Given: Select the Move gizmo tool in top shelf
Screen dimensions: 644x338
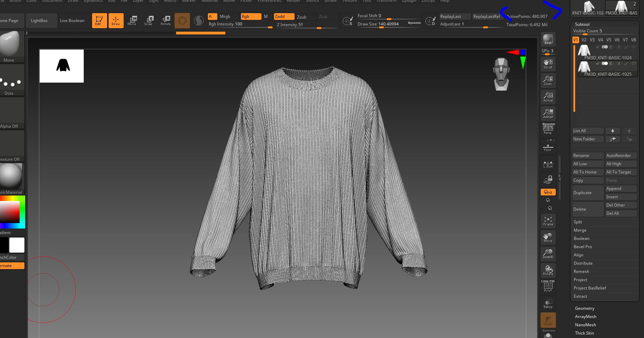Looking at the screenshot, I should pyautogui.click(x=132, y=21).
